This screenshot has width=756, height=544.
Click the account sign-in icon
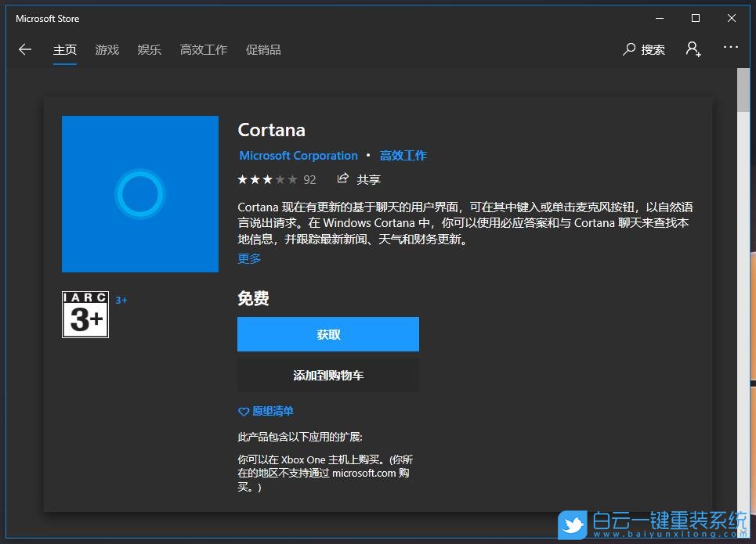(x=693, y=49)
